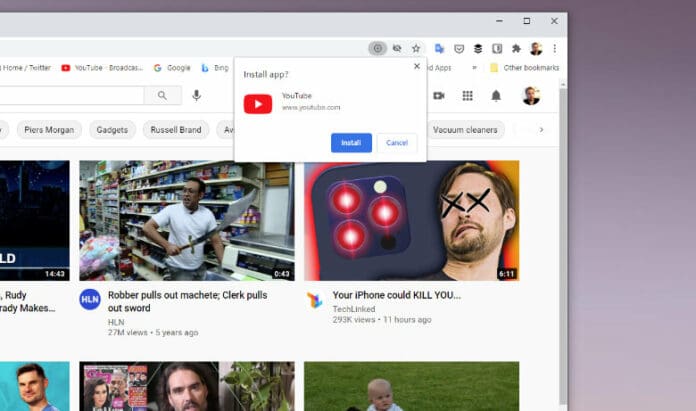Open the Google bookmark in bookmarks bar
696x411 pixels.
click(172, 68)
